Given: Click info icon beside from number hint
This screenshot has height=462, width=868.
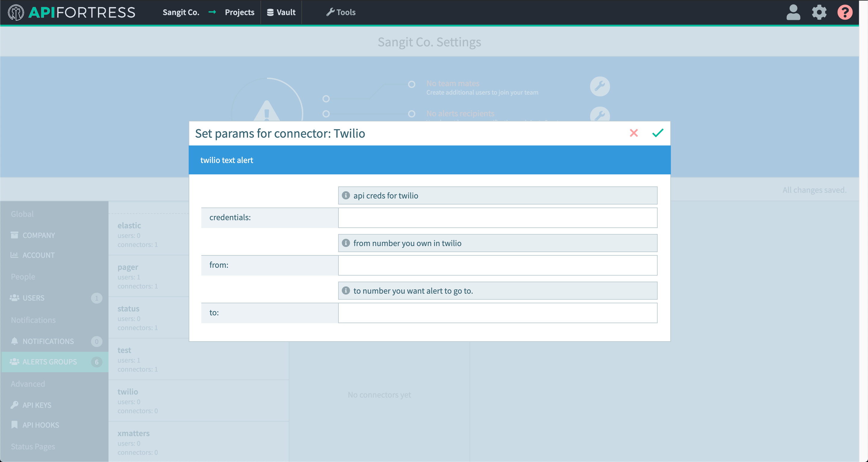Looking at the screenshot, I should pyautogui.click(x=346, y=243).
